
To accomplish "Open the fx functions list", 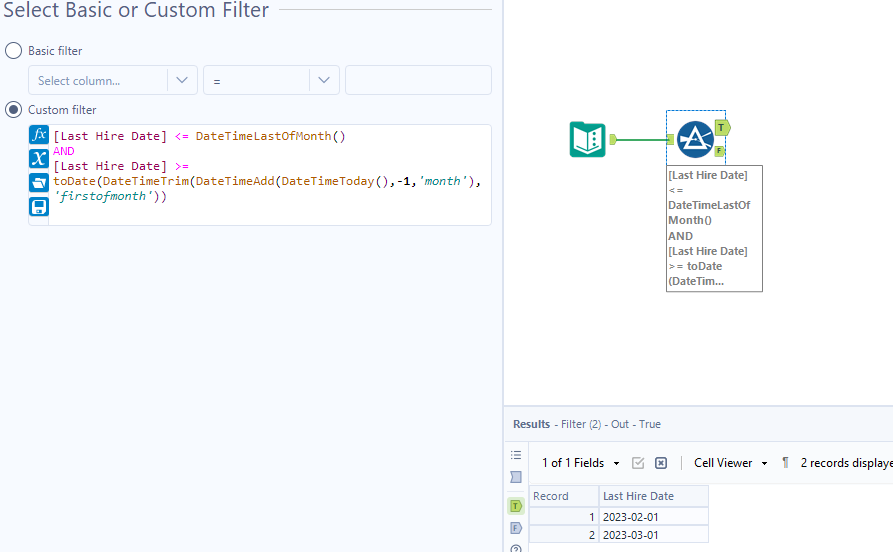I will [39, 135].
